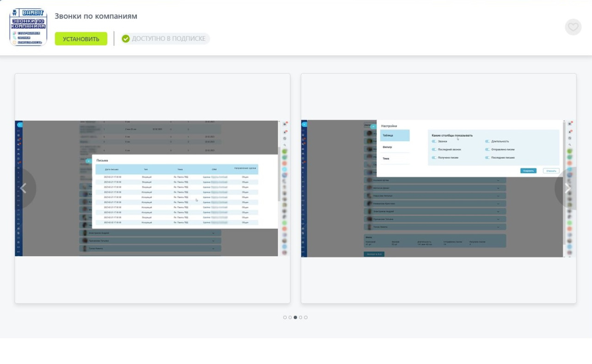This screenshot has height=364, width=592.
Task: Switch to the "Фильтр" settings tab
Action: click(x=388, y=147)
